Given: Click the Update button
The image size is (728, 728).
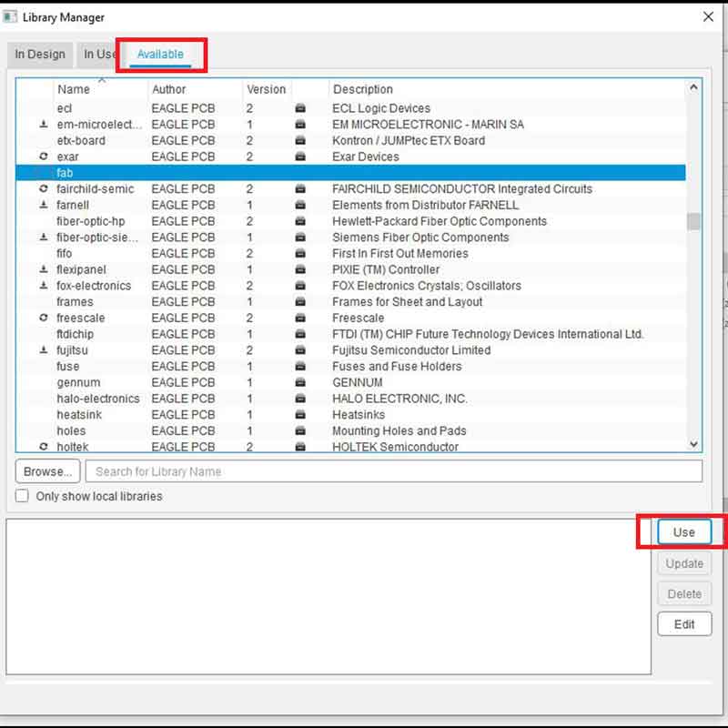Looking at the screenshot, I should (684, 563).
